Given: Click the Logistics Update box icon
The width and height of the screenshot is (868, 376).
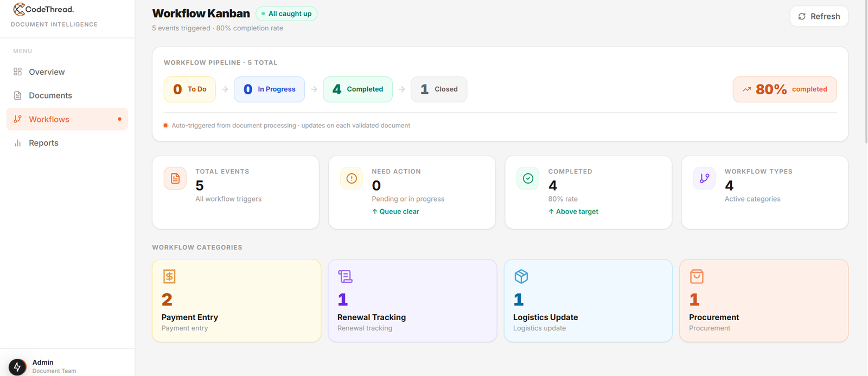Looking at the screenshot, I should pos(521,276).
